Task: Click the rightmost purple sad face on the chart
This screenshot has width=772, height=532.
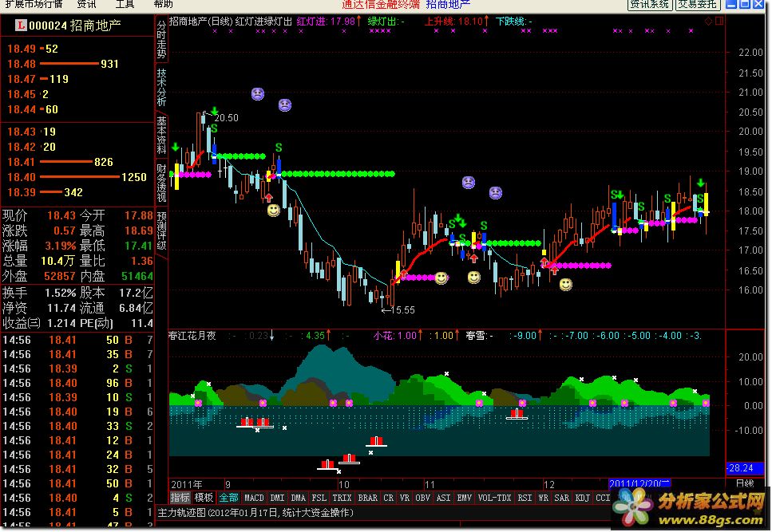Action: click(495, 192)
